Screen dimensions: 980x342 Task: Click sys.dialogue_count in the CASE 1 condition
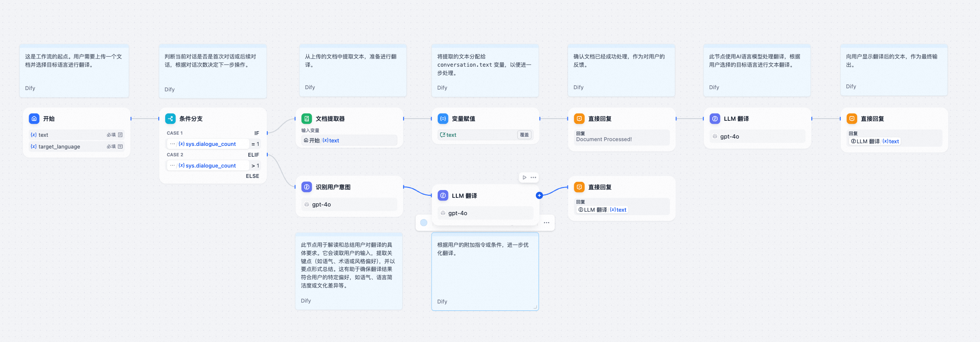coord(211,144)
